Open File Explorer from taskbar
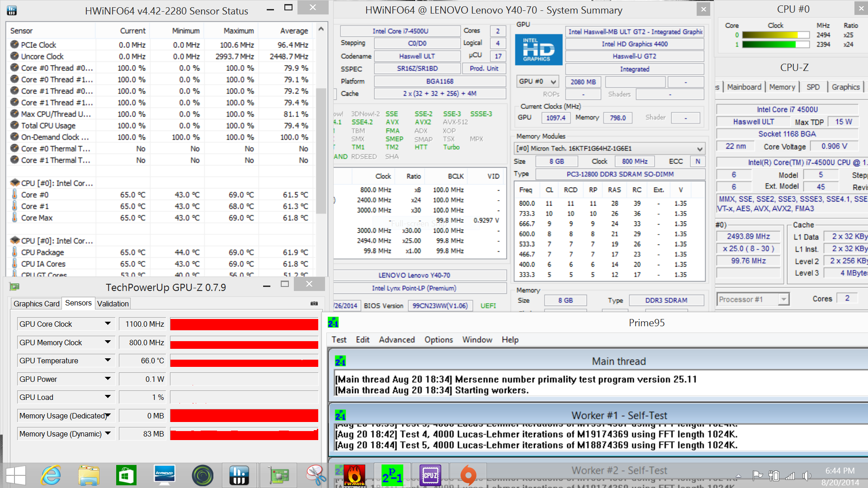Image resolution: width=868 pixels, height=488 pixels. (x=89, y=475)
